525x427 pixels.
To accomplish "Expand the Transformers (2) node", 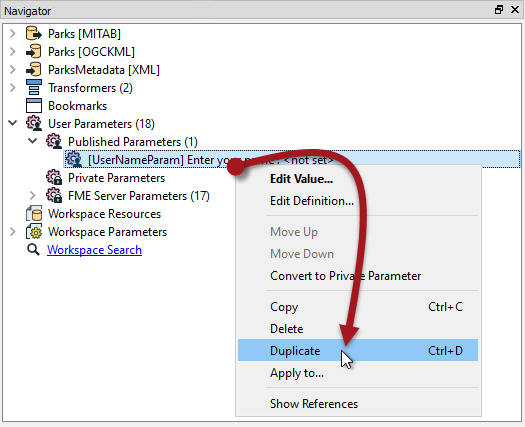I will 13,88.
